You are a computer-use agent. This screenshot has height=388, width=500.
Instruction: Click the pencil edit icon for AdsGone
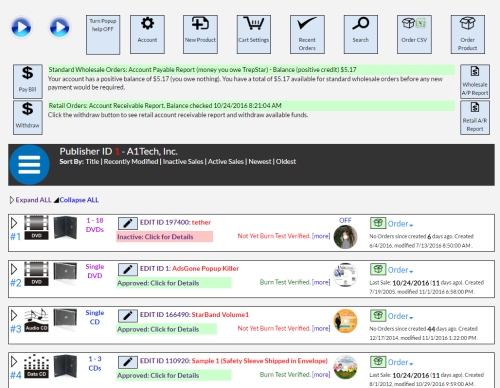[x=128, y=269]
